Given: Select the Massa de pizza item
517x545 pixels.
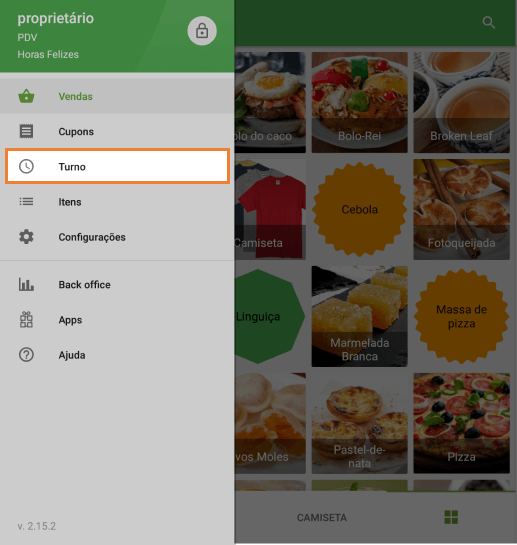Looking at the screenshot, I should click(x=461, y=316).
